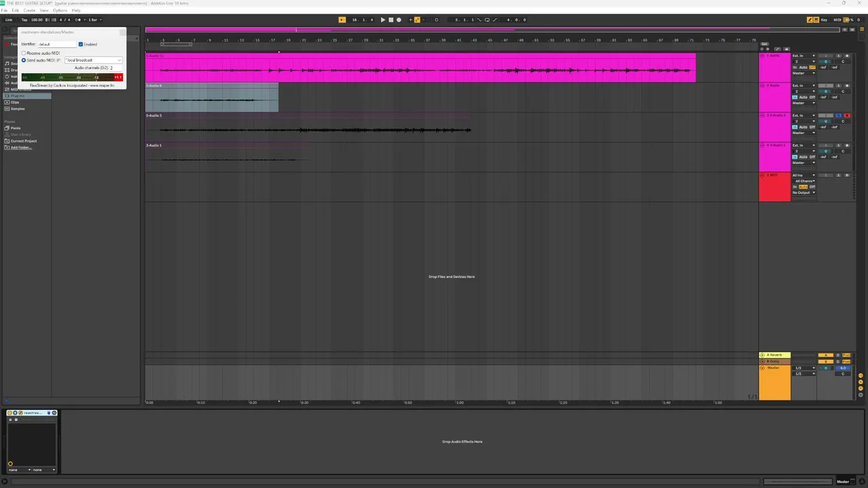This screenshot has height=488, width=868.
Task: Open second Audio track Ext. In dropdown
Action: [x=804, y=85]
